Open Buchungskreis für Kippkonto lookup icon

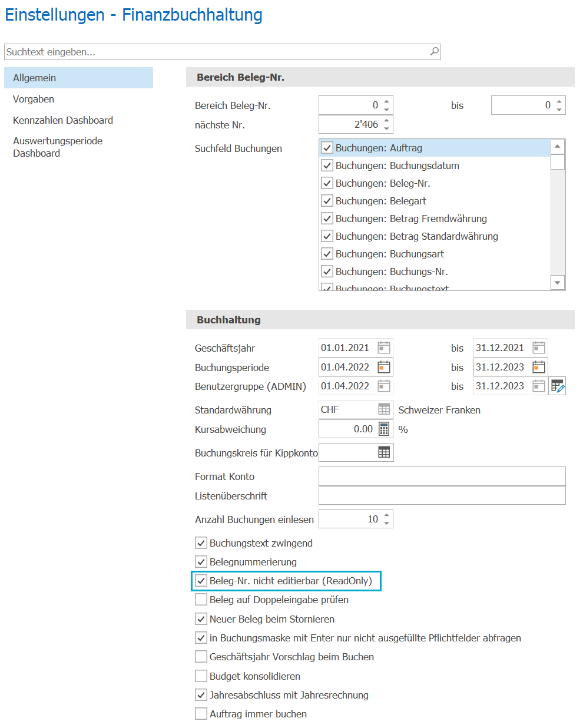click(x=384, y=452)
